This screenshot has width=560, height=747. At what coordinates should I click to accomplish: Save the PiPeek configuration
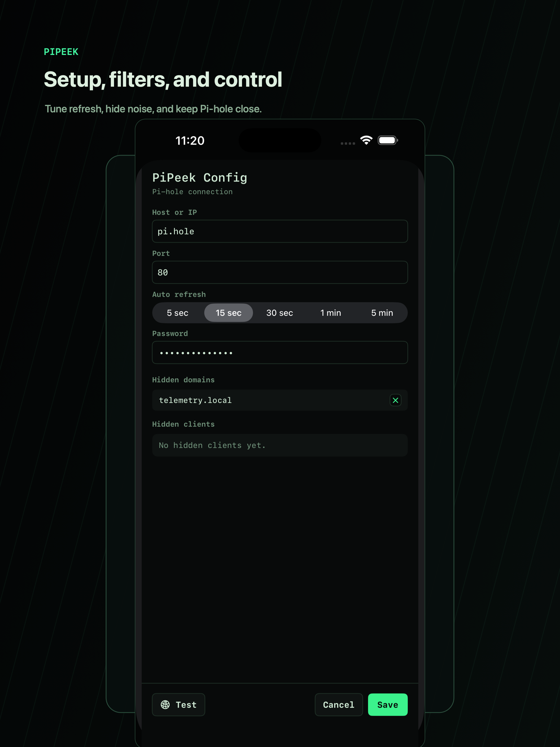[x=388, y=704]
